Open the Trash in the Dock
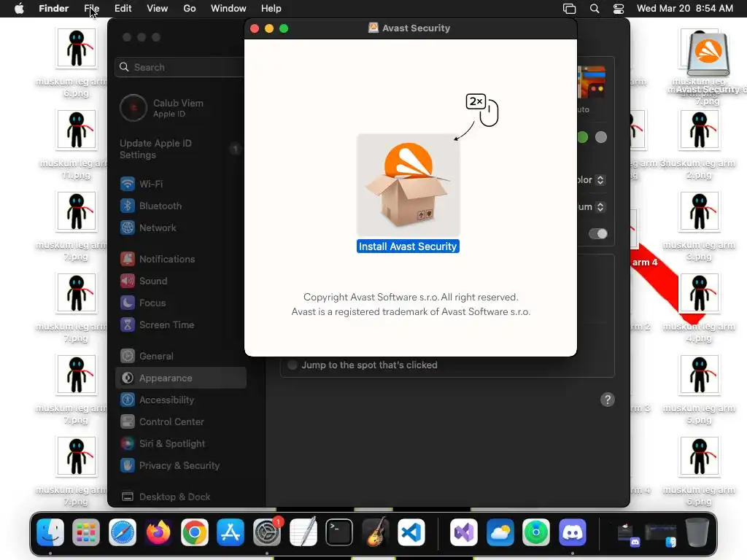Viewport: 747px width, 560px height. [697, 532]
